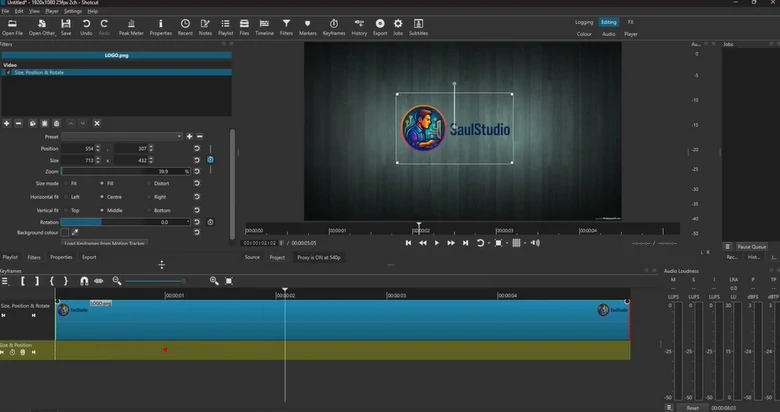
Task: Open the Properties panel from toolbar
Action: 161,27
